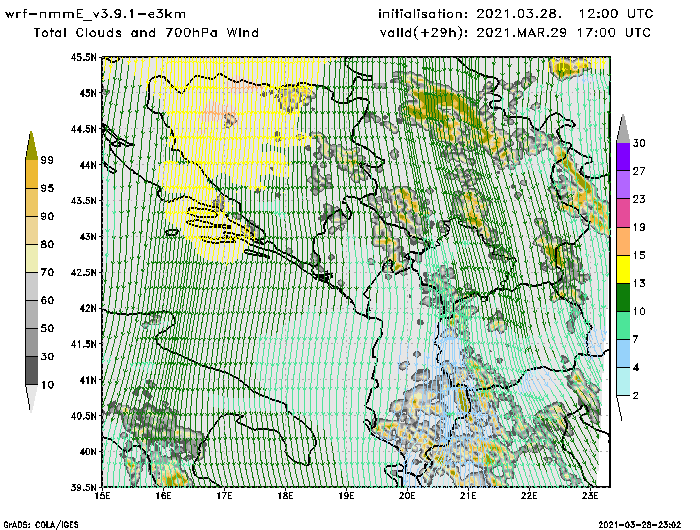700x530 pixels.
Task: Select the pink 19–23 wind legend swatch
Action: pos(622,213)
